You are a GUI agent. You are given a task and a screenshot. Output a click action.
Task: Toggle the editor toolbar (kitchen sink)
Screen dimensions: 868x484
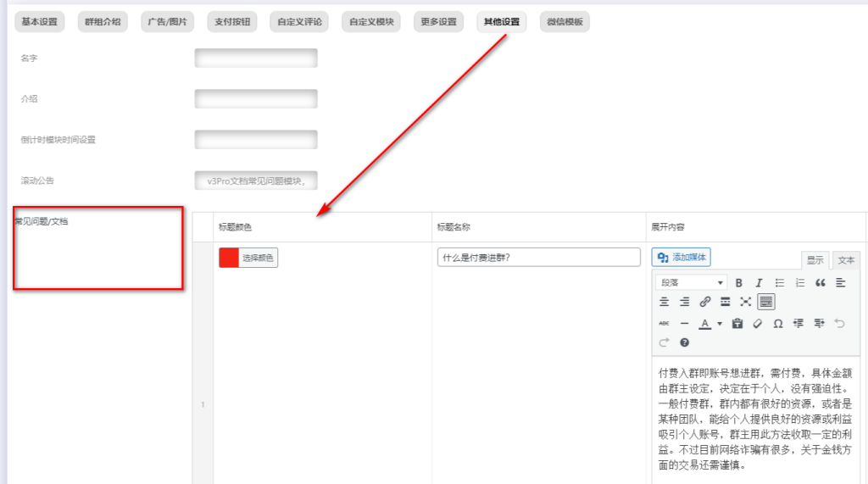(x=766, y=302)
